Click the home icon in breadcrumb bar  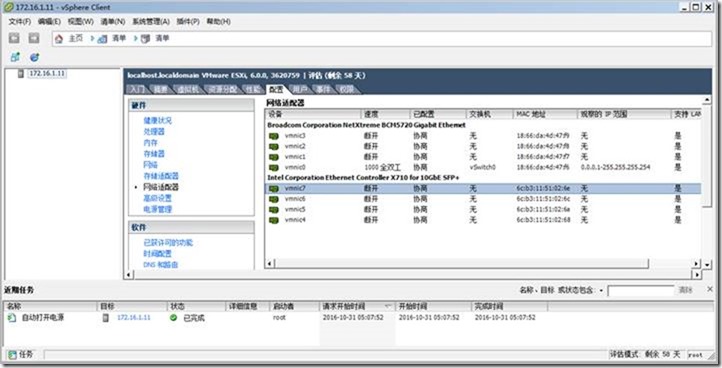tap(59, 39)
